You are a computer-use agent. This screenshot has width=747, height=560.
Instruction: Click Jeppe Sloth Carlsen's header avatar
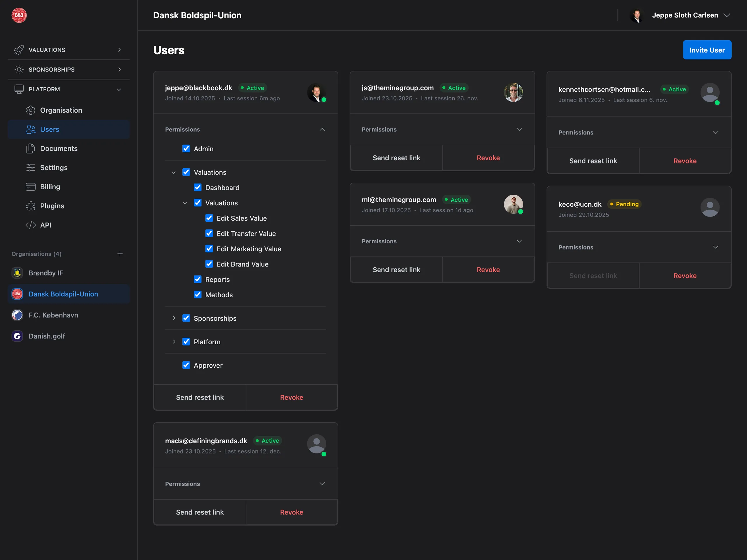pos(637,15)
